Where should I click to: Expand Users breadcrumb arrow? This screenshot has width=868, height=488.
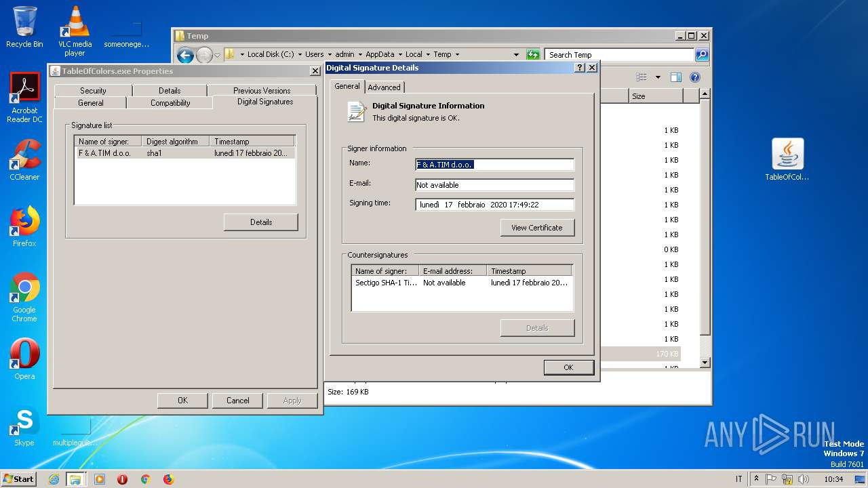click(x=330, y=54)
